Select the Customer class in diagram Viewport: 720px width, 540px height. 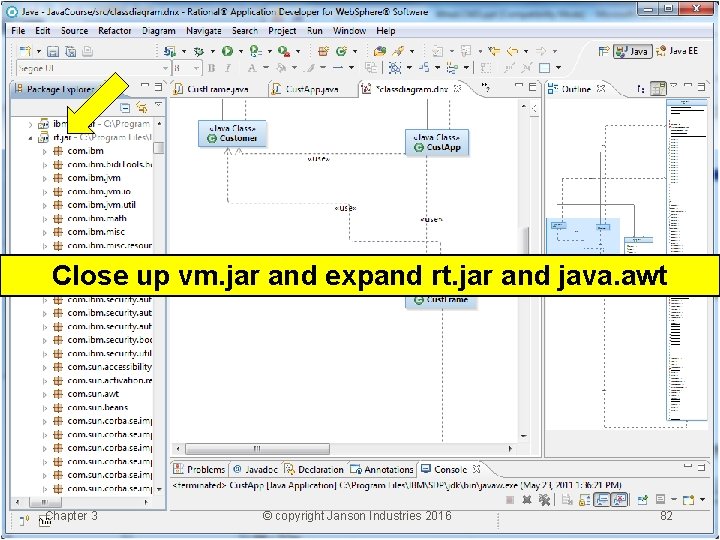tap(232, 134)
